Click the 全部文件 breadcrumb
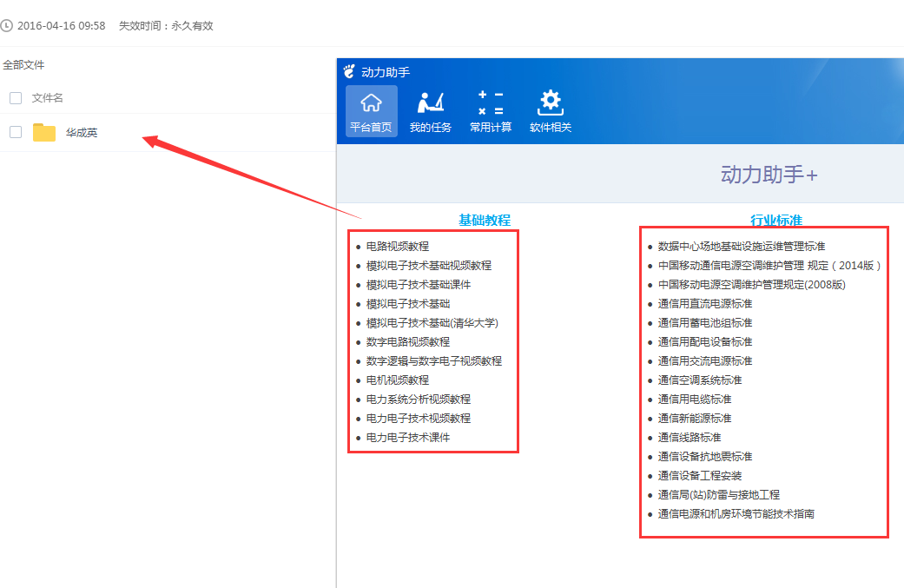The width and height of the screenshot is (904, 588). click(23, 64)
